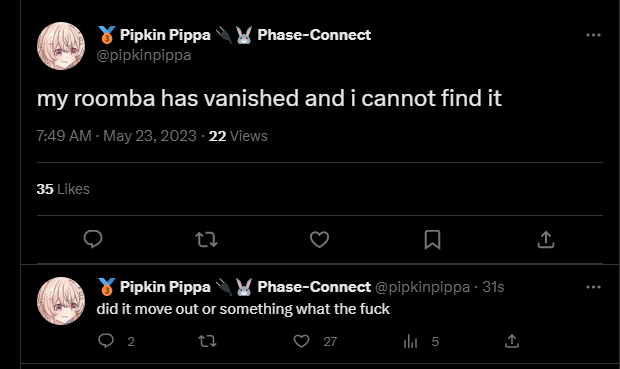This screenshot has height=369, width=620.
Task: Retweet the main roomba tweet
Action: (206, 239)
